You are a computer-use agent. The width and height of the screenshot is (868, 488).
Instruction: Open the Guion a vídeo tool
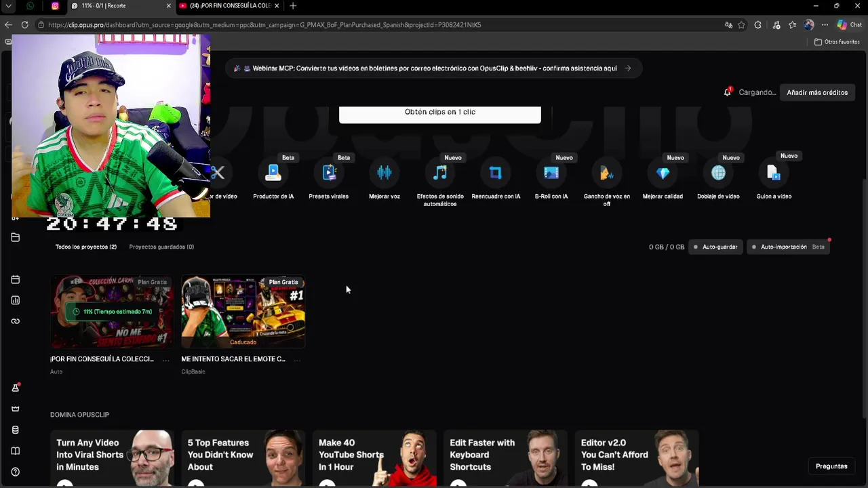pos(774,174)
